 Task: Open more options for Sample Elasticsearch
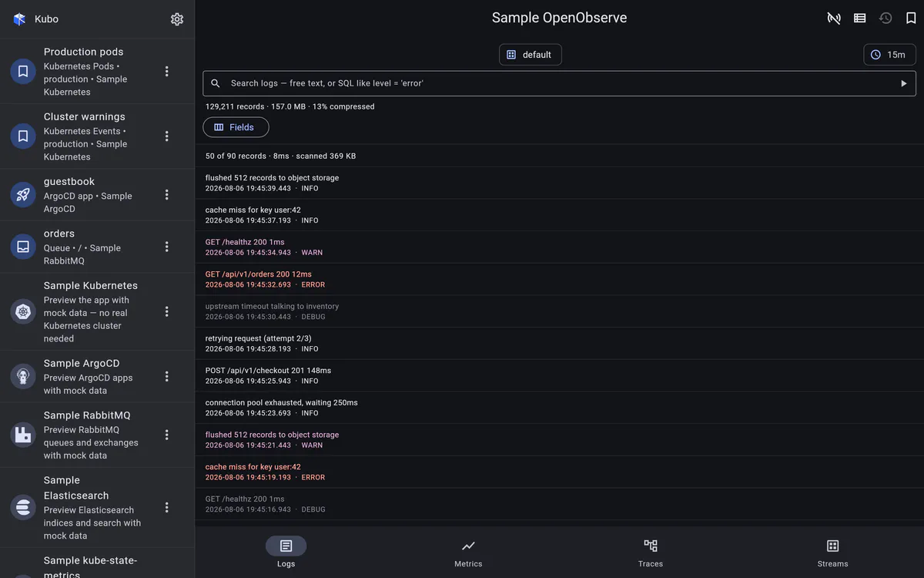[x=166, y=507]
